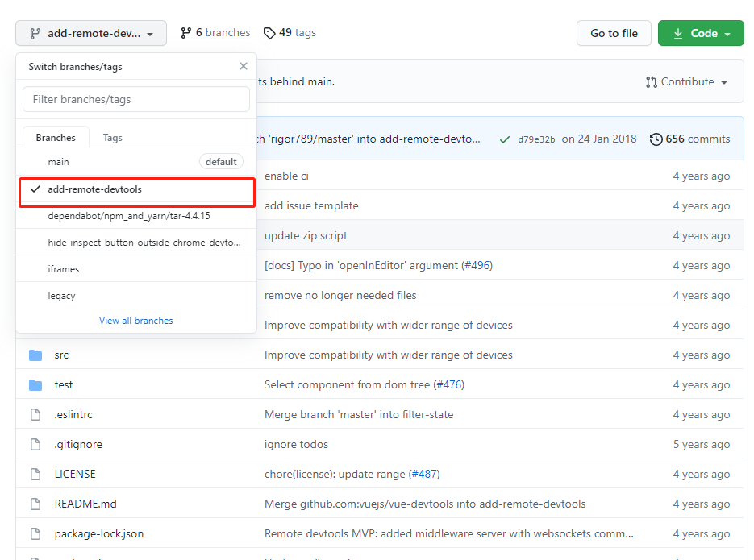The height and width of the screenshot is (560, 754).
Task: Open pull request #476 link
Action: click(x=449, y=384)
